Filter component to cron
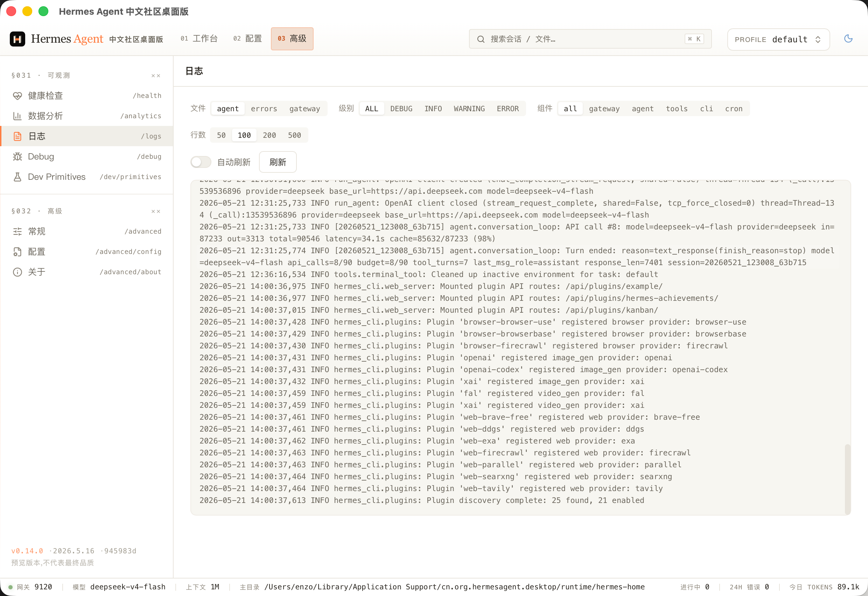Screen dimensions: 868x596 click(734, 109)
